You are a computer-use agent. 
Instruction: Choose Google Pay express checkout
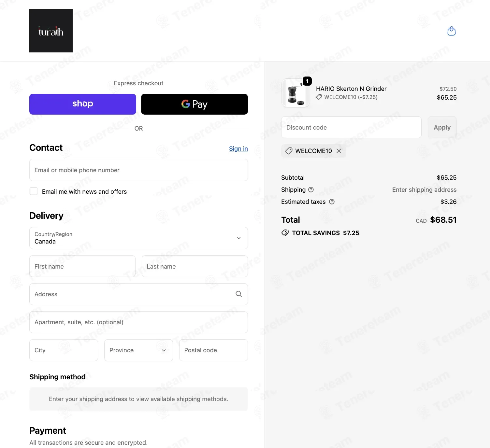195,104
